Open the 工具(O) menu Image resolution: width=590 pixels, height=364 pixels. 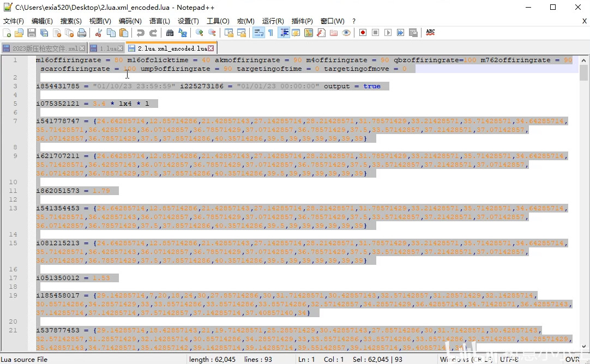(218, 21)
